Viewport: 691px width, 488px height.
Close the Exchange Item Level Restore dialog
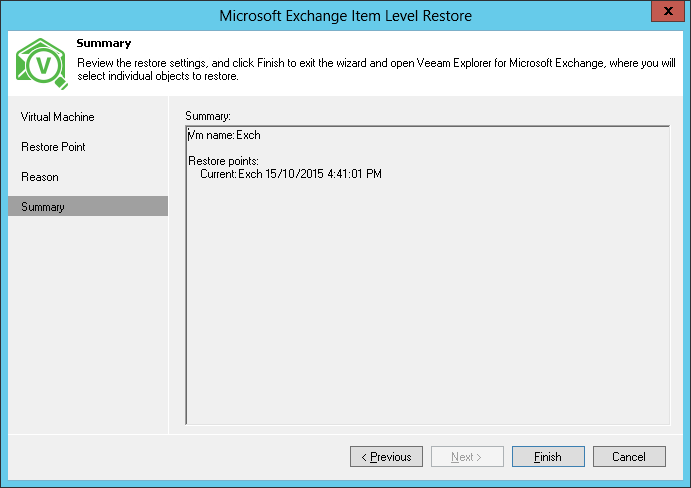coord(668,11)
